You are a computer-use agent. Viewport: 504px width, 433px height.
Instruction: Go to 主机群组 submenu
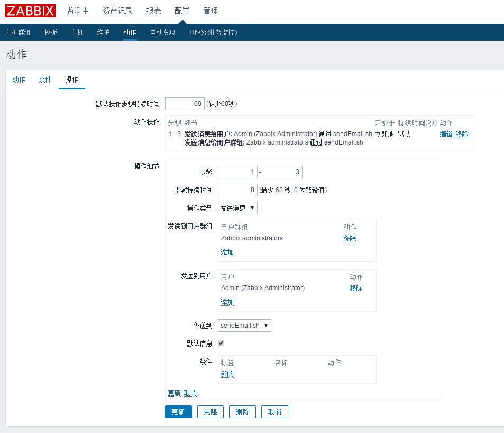pyautogui.click(x=17, y=32)
